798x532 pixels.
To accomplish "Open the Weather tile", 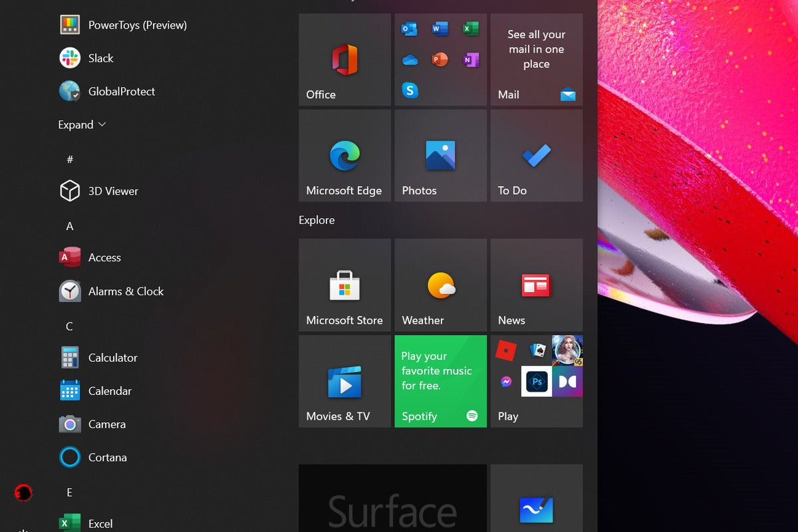I will coord(440,285).
